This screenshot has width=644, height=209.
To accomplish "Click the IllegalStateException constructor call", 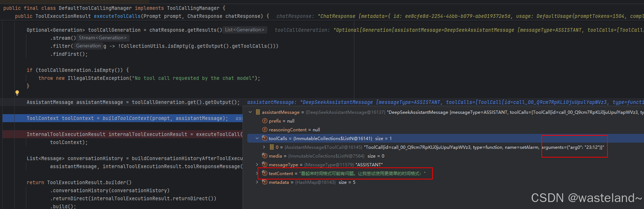I will 98,78.
